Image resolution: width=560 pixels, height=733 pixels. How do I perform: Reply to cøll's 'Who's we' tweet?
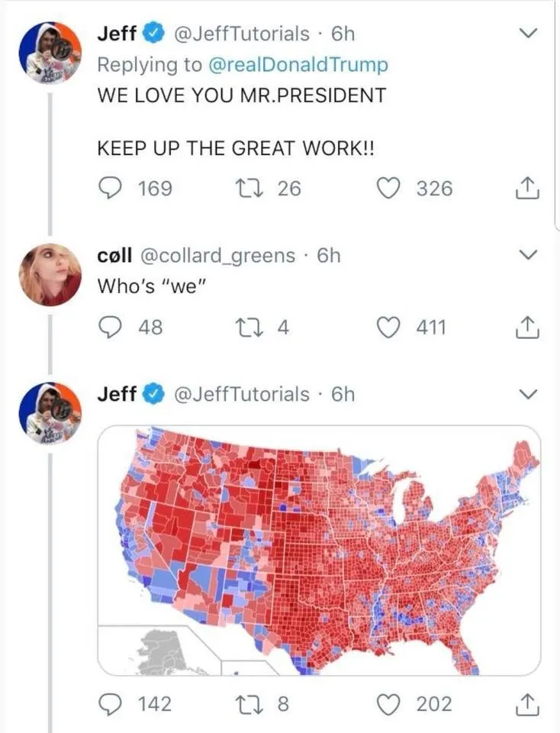[x=111, y=328]
